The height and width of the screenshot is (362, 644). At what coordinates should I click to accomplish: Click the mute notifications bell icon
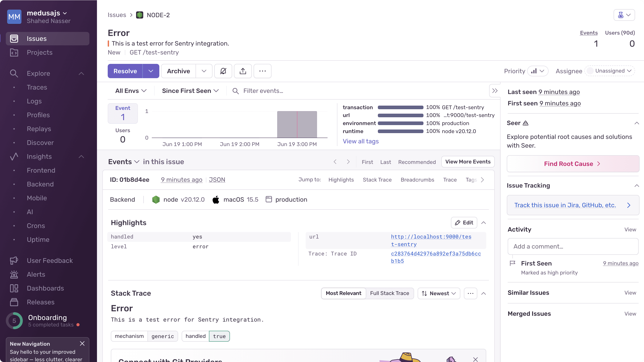pos(223,71)
